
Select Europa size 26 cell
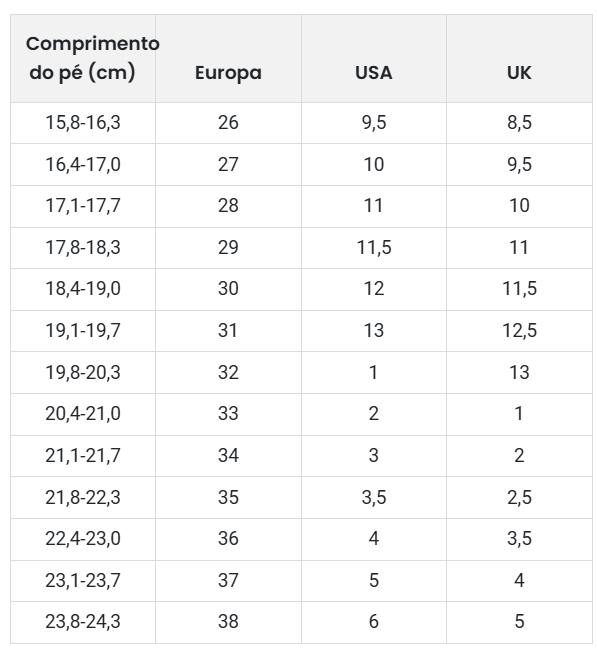point(228,123)
